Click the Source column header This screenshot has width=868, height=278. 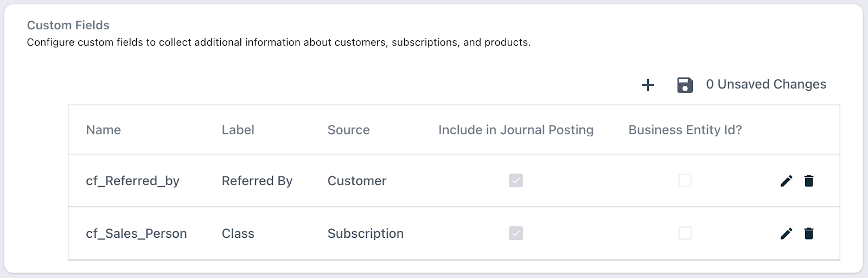[x=348, y=130]
